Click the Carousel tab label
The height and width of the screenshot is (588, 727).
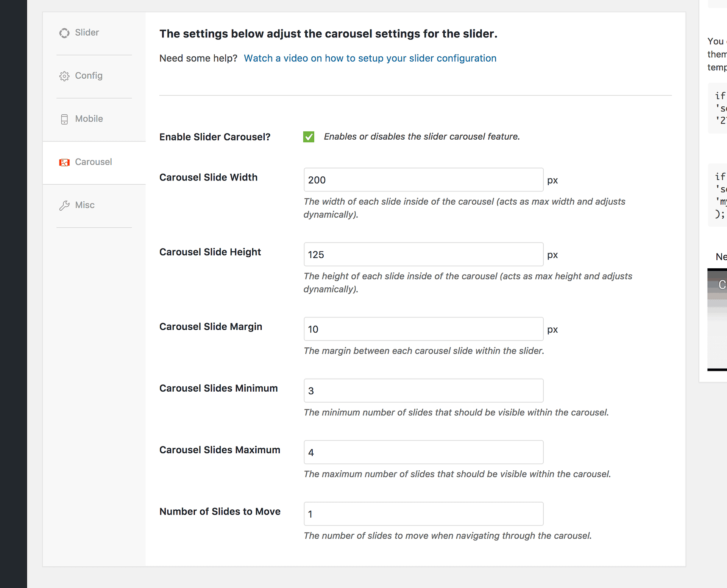click(x=94, y=162)
